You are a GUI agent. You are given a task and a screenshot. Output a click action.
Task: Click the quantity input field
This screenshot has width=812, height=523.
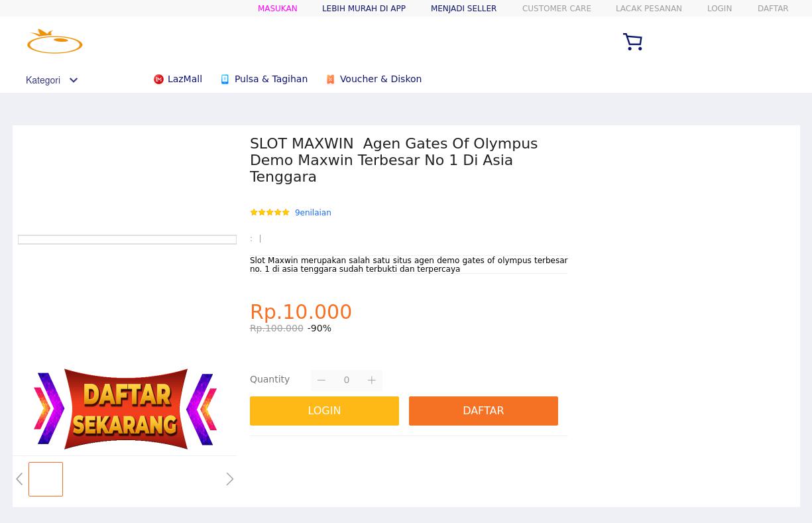[x=347, y=380]
